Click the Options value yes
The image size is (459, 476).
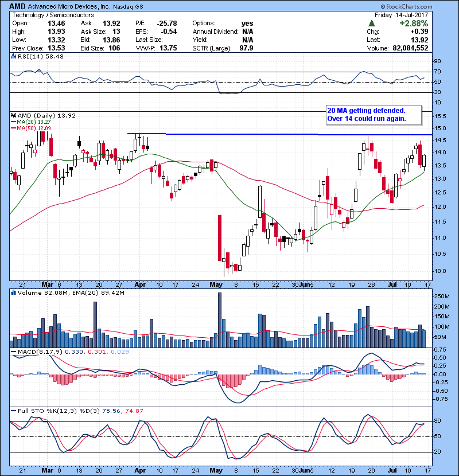247,24
